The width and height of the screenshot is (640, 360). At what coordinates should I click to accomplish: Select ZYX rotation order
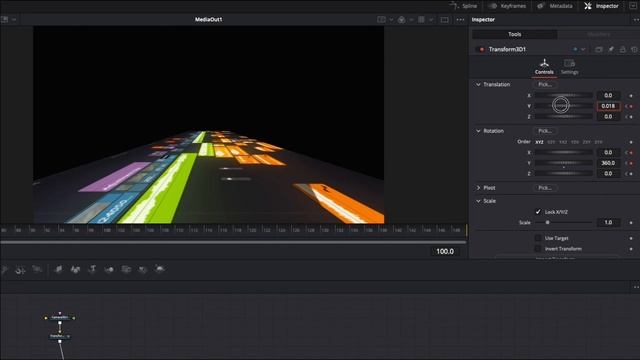(x=598, y=142)
